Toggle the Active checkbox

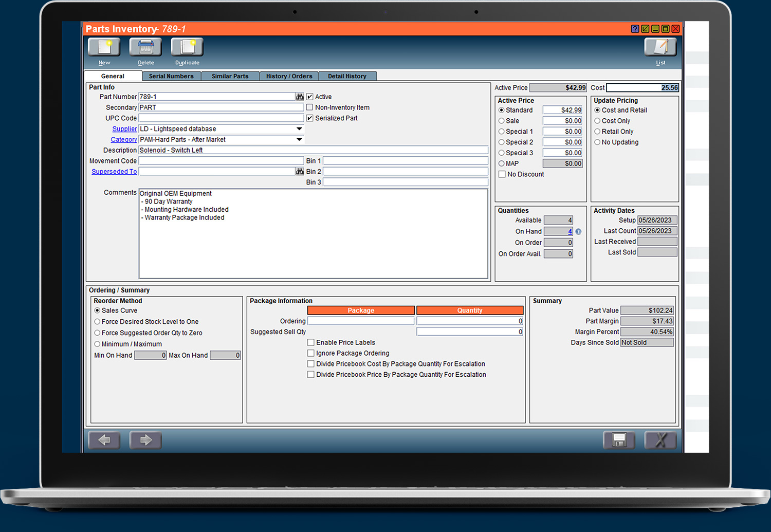tap(310, 97)
